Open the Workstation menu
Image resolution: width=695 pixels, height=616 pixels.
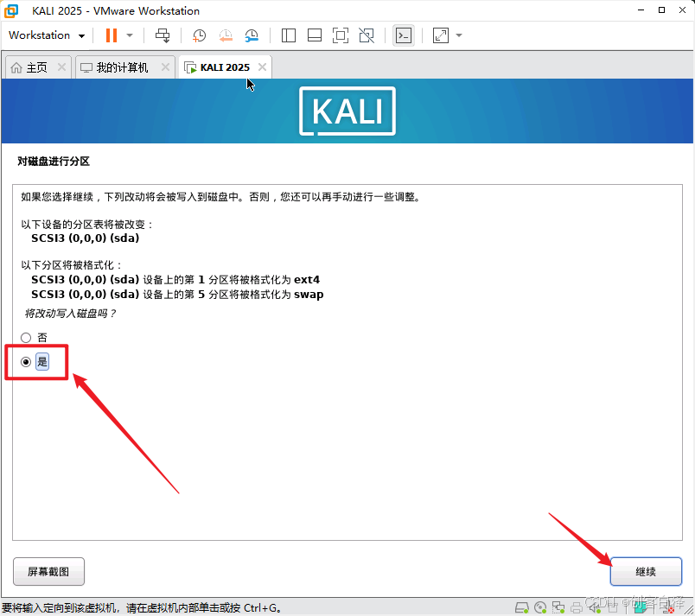click(47, 35)
